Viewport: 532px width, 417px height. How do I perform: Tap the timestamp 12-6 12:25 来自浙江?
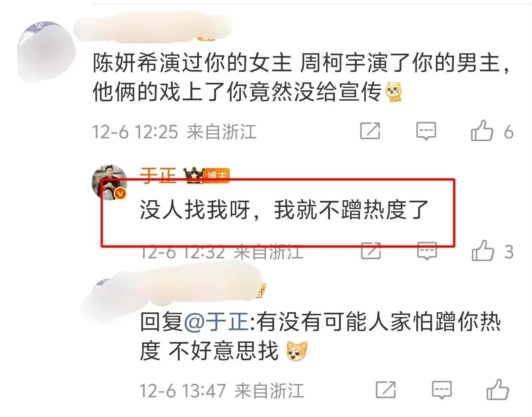174,132
